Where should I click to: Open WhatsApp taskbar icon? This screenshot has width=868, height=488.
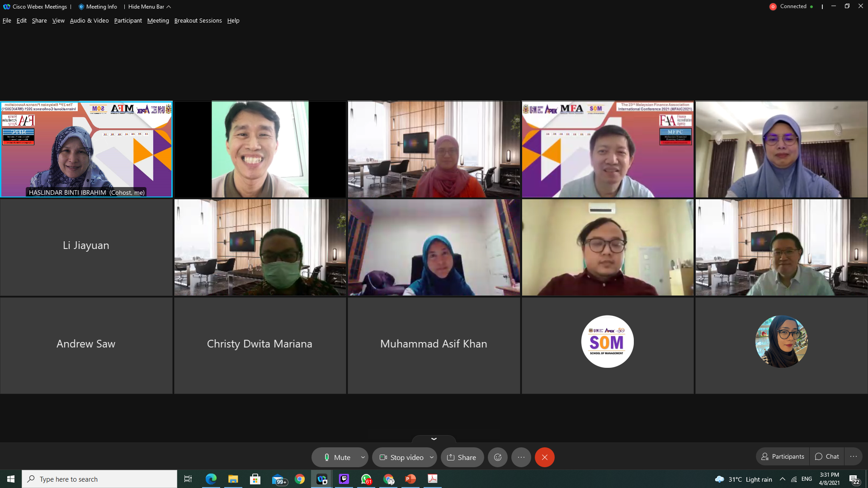coord(366,479)
